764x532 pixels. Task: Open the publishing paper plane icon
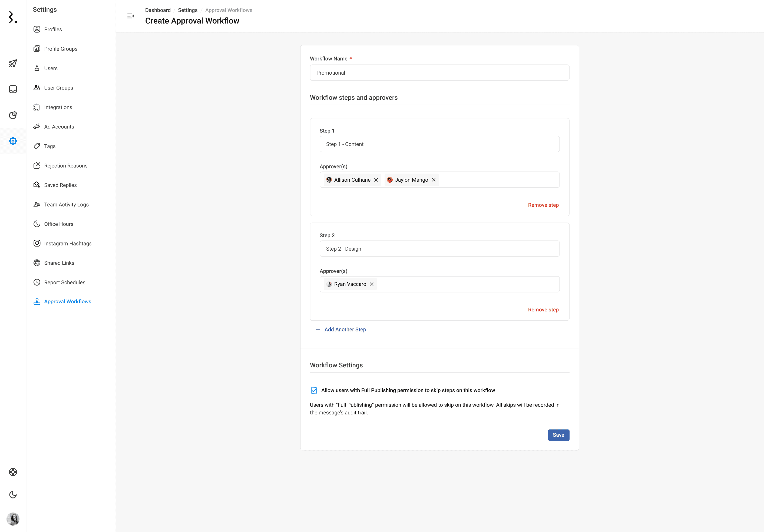click(x=13, y=63)
